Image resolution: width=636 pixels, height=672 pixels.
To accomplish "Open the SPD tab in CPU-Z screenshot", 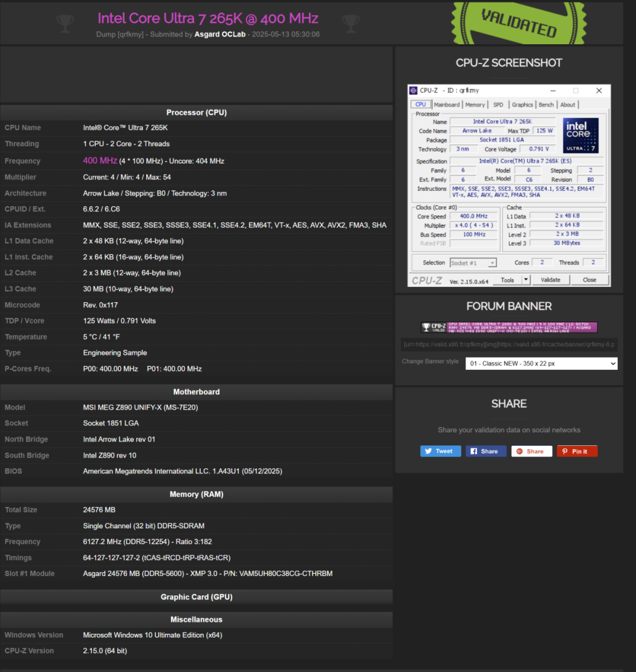I will click(x=498, y=105).
